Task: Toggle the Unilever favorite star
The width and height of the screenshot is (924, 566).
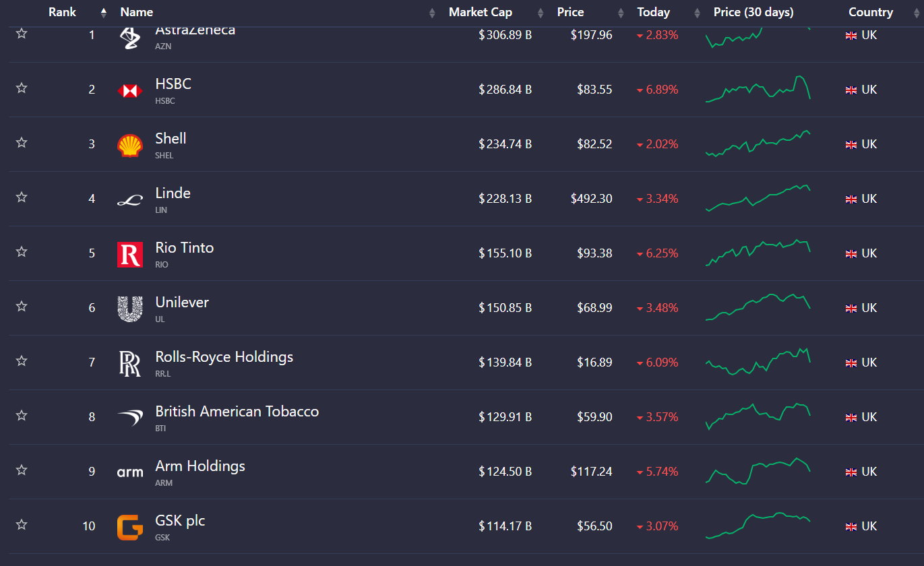Action: point(22,306)
